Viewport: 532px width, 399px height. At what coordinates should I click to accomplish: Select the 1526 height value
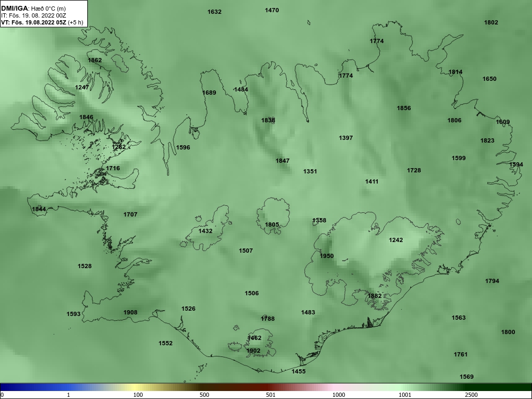click(188, 309)
